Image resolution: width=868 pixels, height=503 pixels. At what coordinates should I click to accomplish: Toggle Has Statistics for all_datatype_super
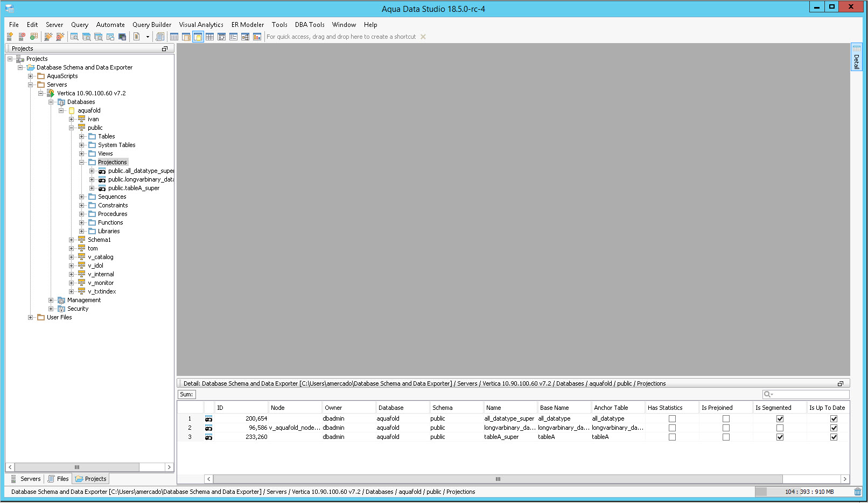[672, 418]
